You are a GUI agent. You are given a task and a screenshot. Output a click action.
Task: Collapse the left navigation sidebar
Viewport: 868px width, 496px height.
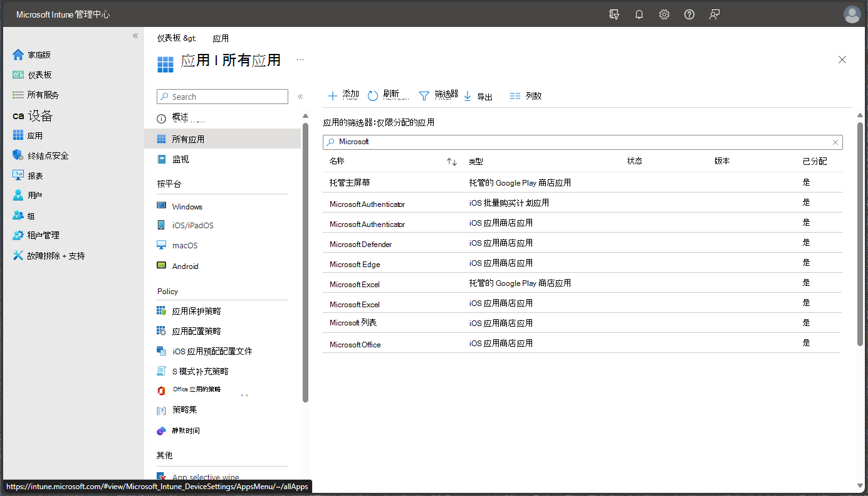(x=135, y=36)
